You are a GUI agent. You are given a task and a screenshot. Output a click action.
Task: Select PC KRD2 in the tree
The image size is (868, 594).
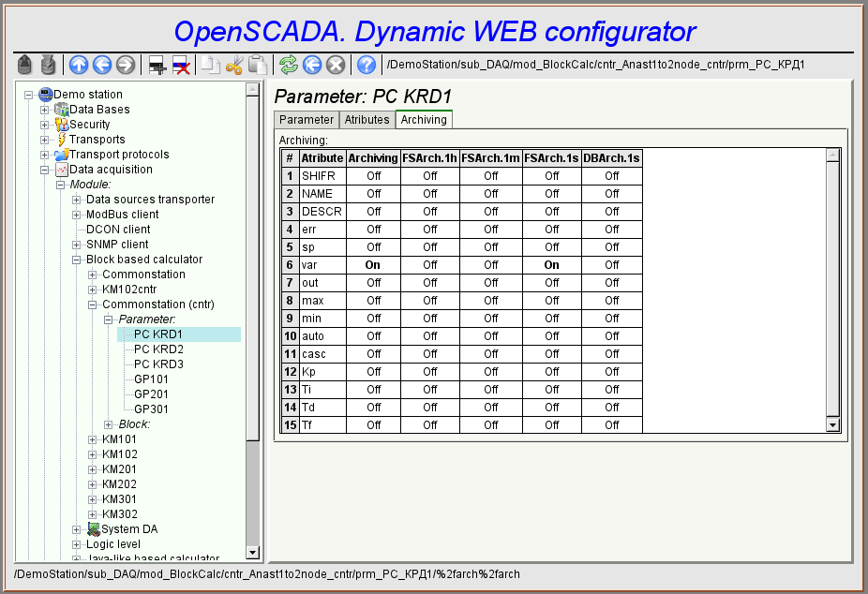158,349
